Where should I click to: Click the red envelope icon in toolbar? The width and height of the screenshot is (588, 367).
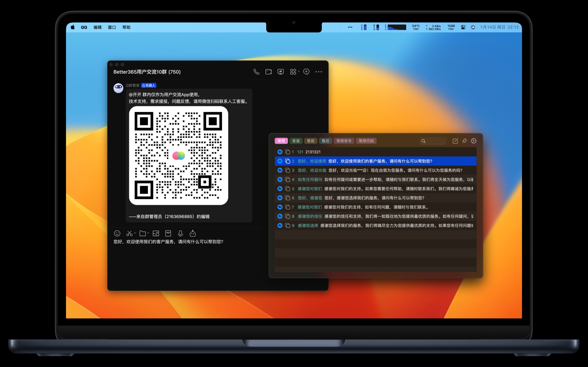(168, 233)
